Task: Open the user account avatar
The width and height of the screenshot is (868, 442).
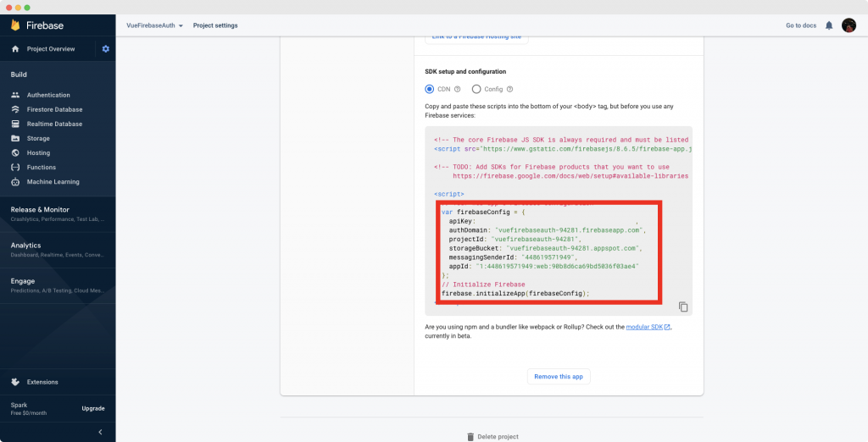Action: (x=849, y=25)
